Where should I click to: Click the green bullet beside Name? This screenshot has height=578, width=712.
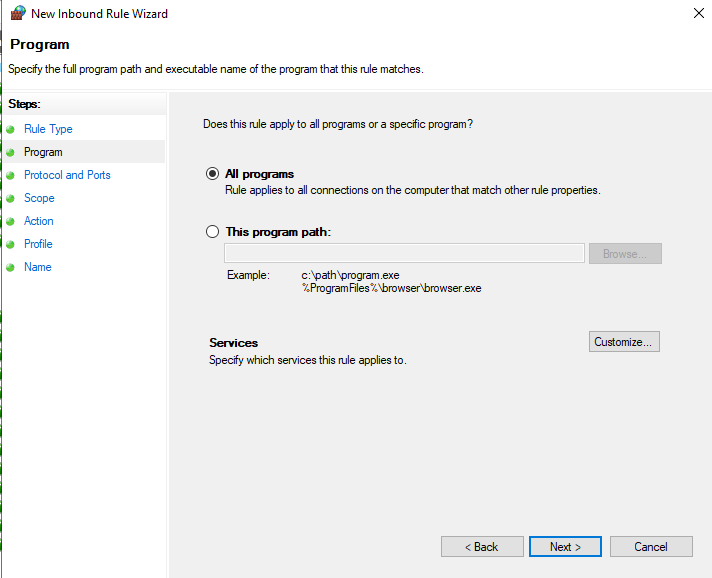point(11,267)
